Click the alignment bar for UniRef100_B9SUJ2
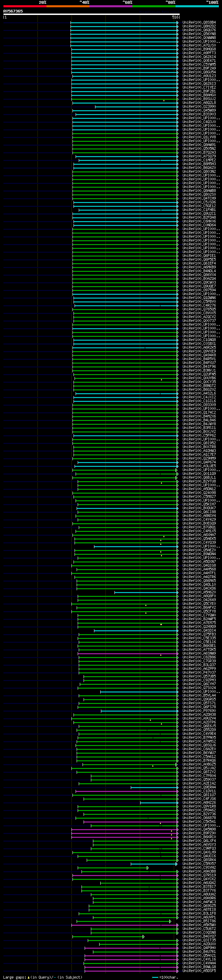 pos(125,99)
